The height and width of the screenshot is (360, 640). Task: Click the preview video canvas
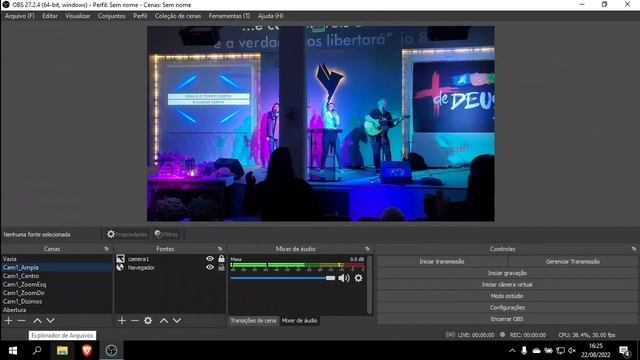tap(321, 124)
